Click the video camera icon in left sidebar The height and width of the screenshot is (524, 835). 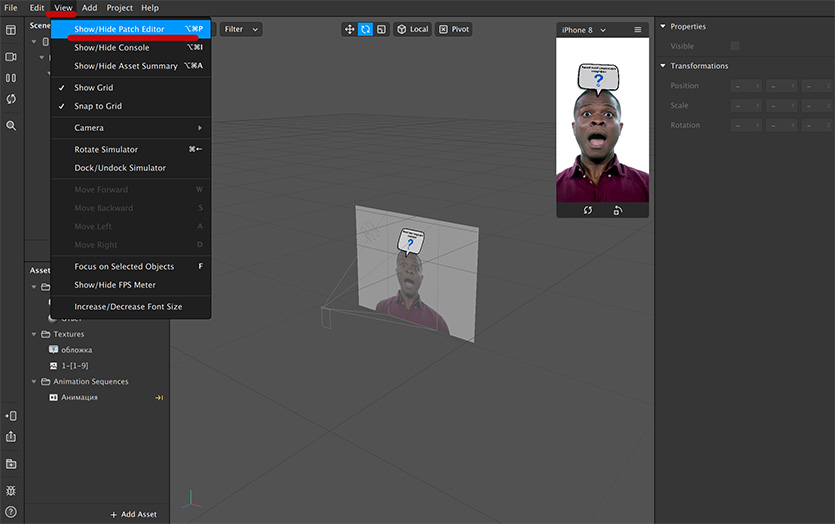[11, 57]
